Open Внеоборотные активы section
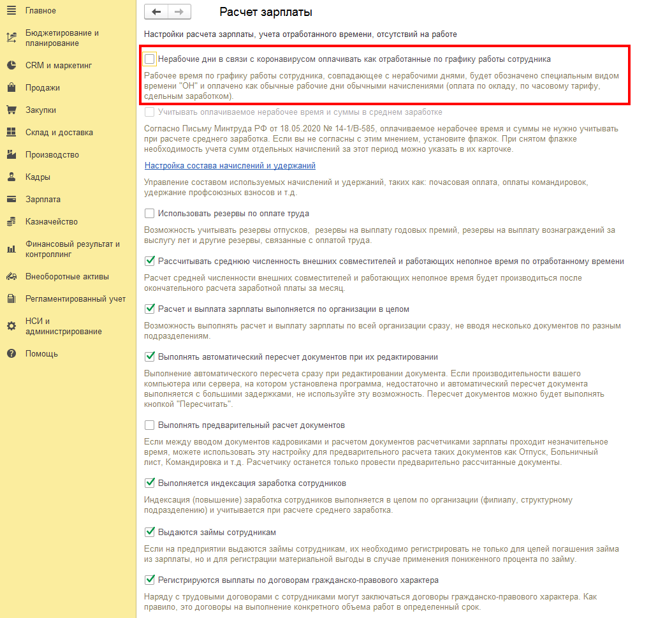672x618 pixels. [x=68, y=276]
